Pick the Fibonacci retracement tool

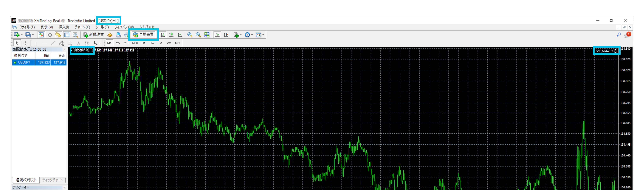click(70, 43)
